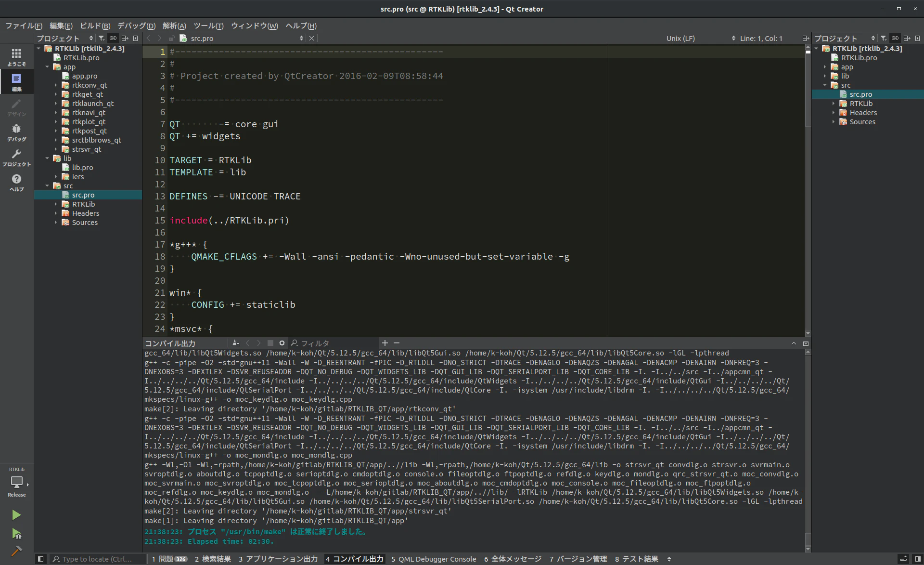This screenshot has width=924, height=565.
Task: Toggle the left sidebar visibility button
Action: 41,559
